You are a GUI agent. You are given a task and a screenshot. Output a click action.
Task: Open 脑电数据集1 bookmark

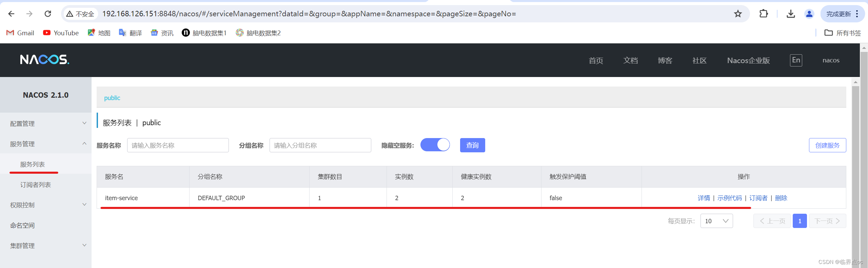[x=204, y=33]
